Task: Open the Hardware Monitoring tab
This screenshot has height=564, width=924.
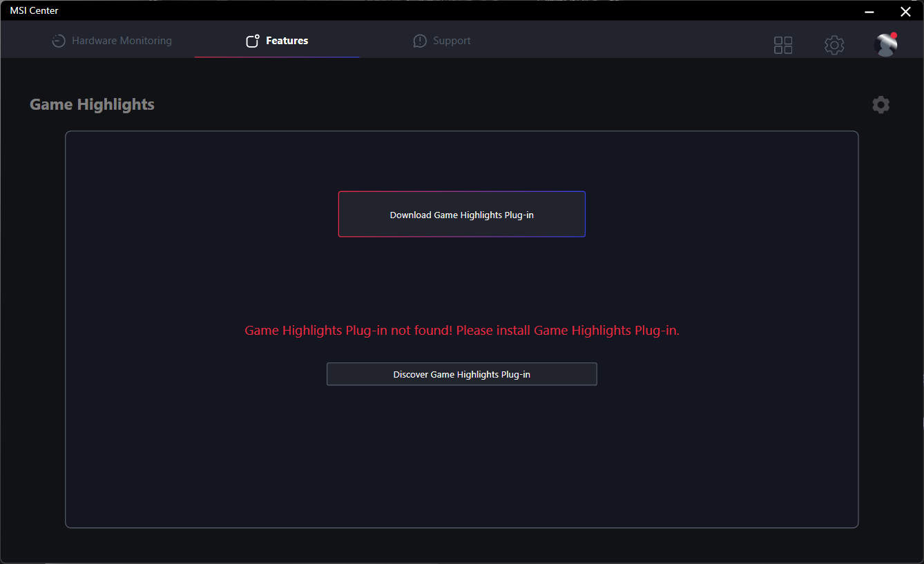Action: click(x=112, y=41)
